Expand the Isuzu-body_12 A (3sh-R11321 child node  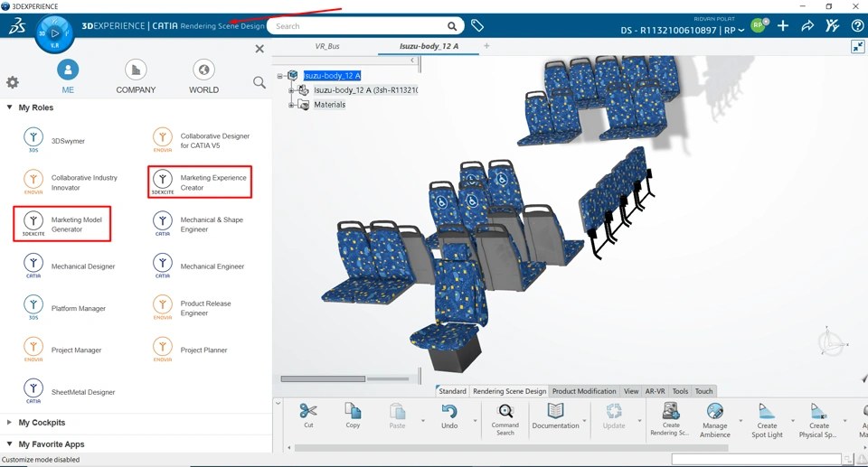(x=291, y=89)
